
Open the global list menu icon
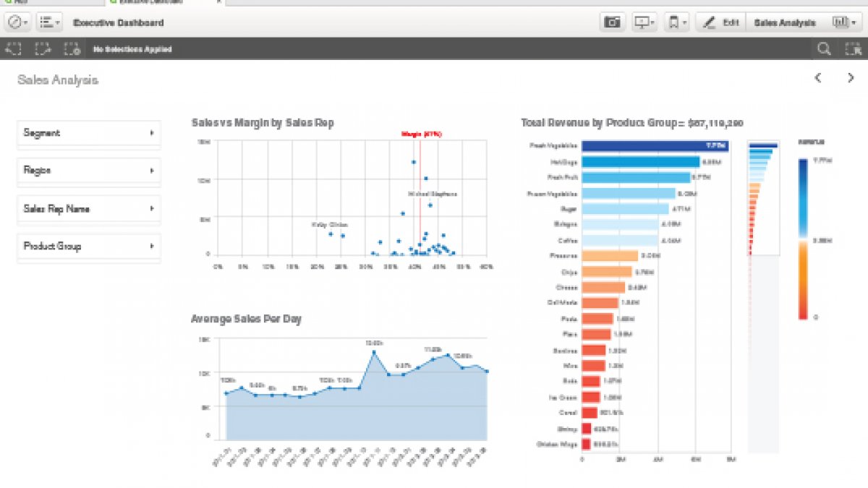48,22
